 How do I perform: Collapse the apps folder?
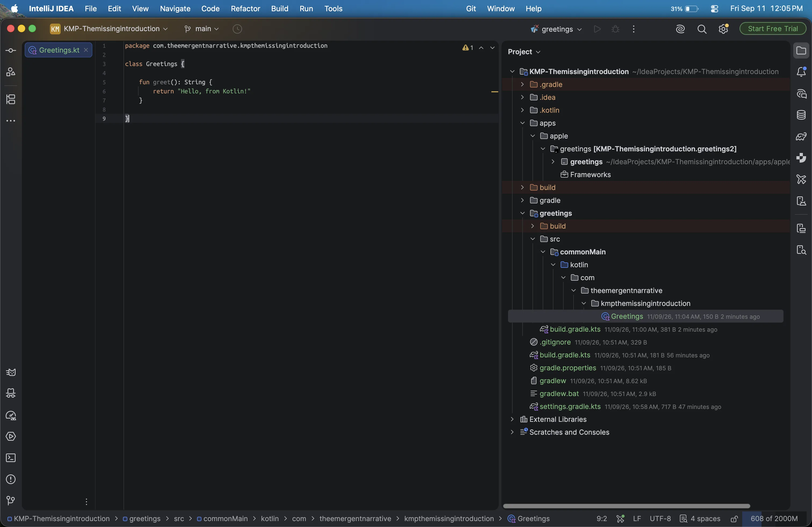click(522, 123)
